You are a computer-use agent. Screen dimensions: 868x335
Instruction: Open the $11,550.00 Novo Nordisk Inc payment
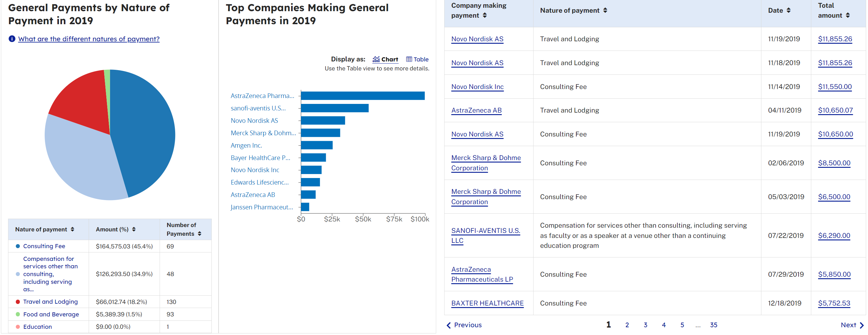834,87
